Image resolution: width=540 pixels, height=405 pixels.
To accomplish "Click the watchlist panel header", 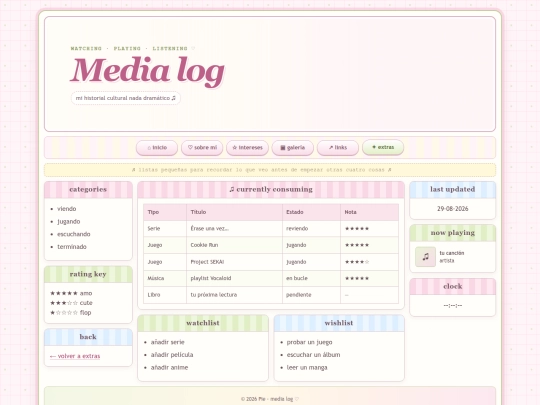I will [203, 323].
